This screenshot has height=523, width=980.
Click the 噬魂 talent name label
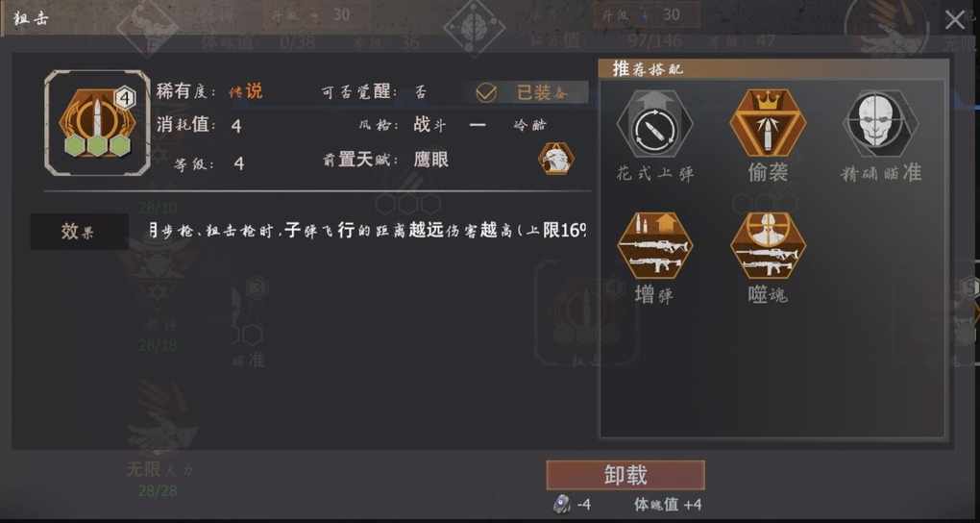tap(768, 294)
